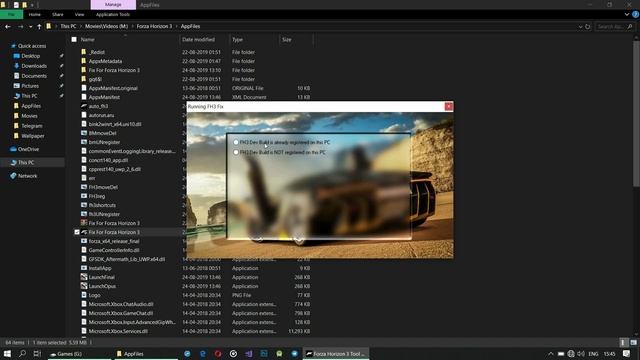Open address bar history dropdown
This screenshot has width=640, height=360.
tap(580, 27)
